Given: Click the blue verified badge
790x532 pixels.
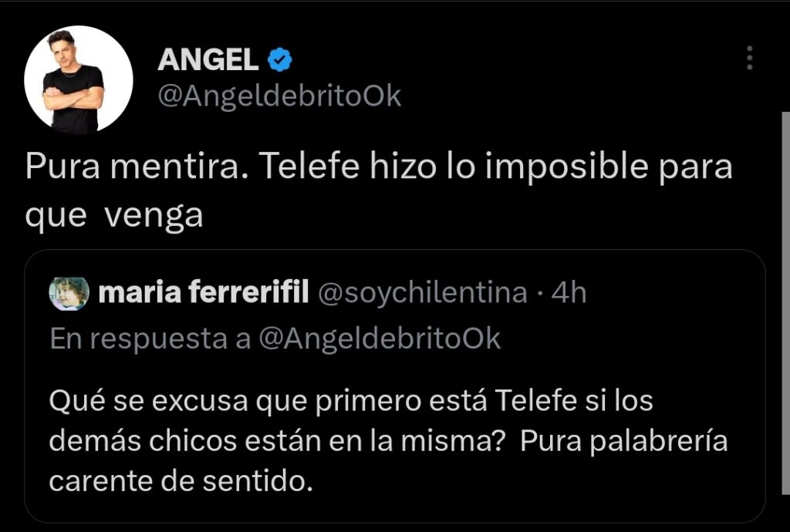Looking at the screenshot, I should coord(279,59).
